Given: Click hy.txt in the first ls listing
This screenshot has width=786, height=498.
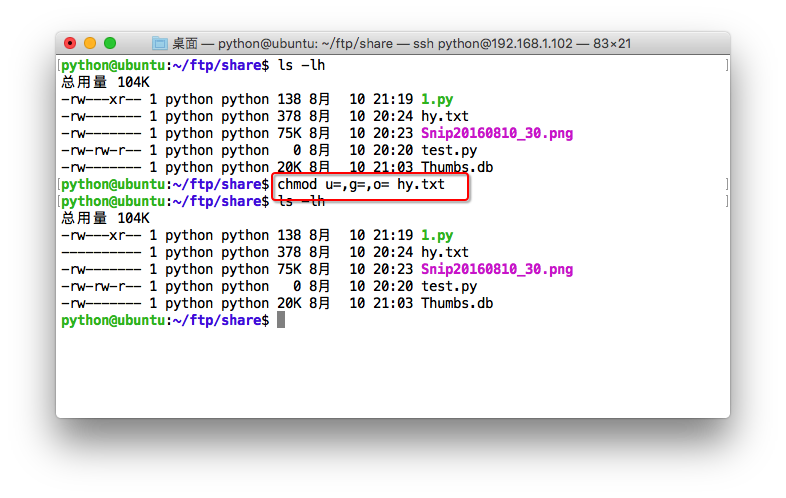Looking at the screenshot, I should pos(445,116).
